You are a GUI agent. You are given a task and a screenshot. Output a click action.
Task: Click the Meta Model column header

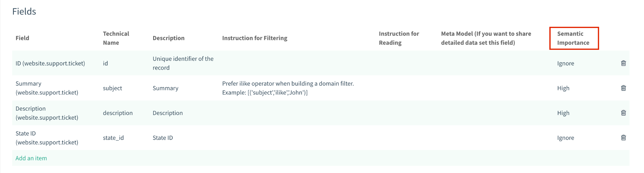pos(486,38)
